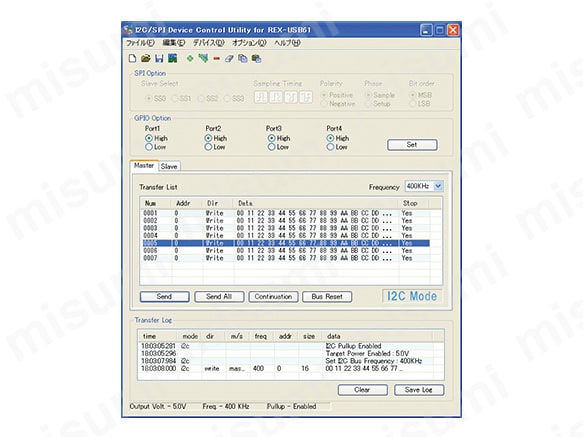Open the 編集(E) menu
This screenshot has width=583, height=437.
pos(174,43)
